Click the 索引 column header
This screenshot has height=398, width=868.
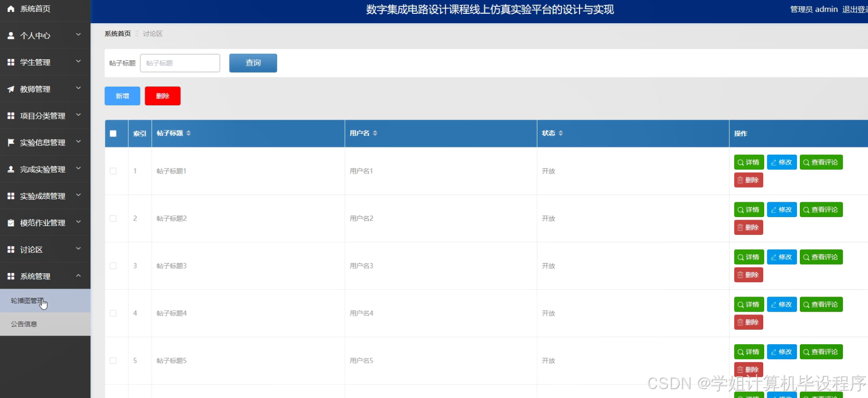(x=140, y=133)
